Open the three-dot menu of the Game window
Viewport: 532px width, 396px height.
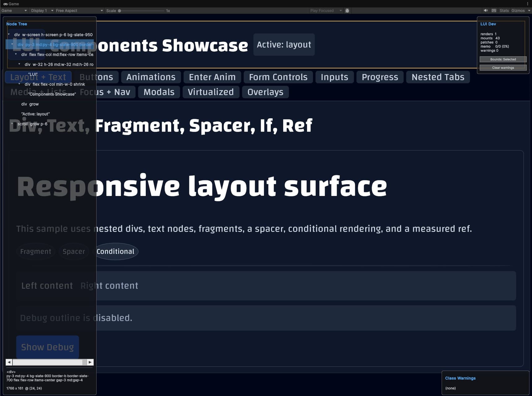pos(528,4)
